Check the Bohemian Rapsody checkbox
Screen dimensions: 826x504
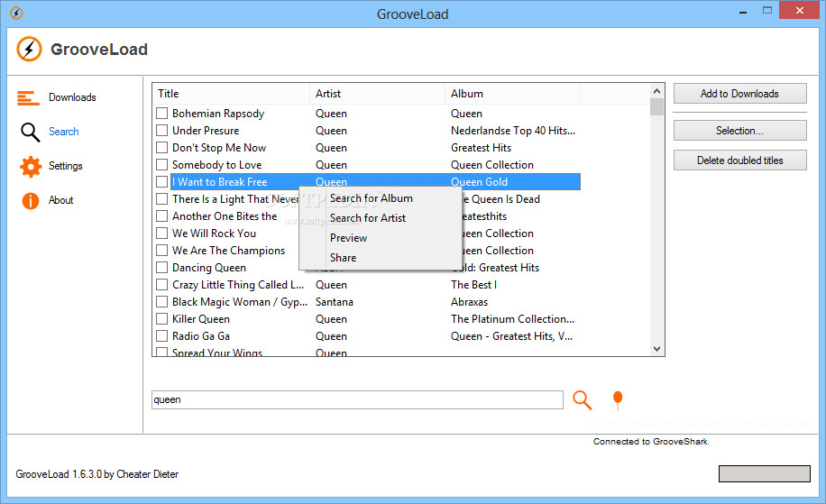162,114
